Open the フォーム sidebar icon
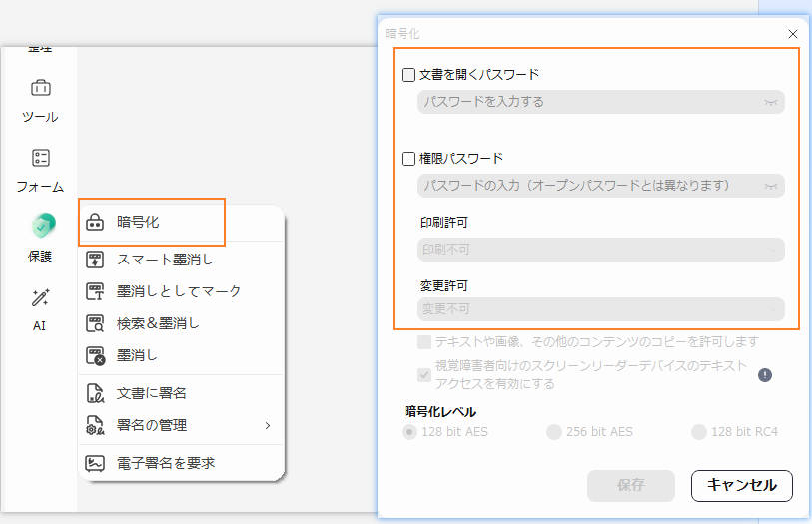The height and width of the screenshot is (524, 812). [x=40, y=158]
